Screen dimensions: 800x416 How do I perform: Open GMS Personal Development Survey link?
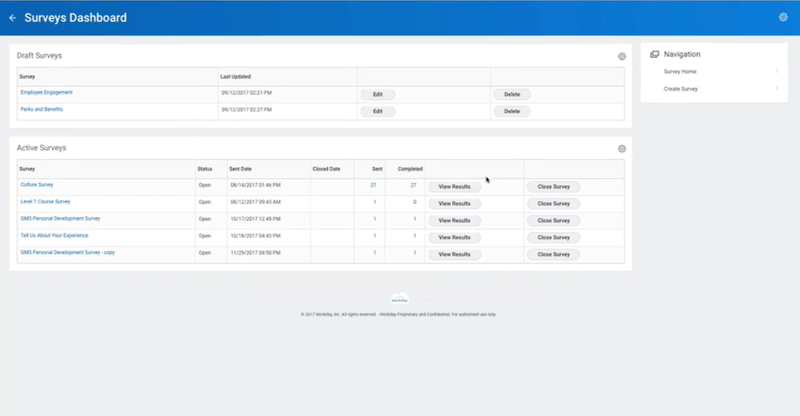click(x=60, y=218)
